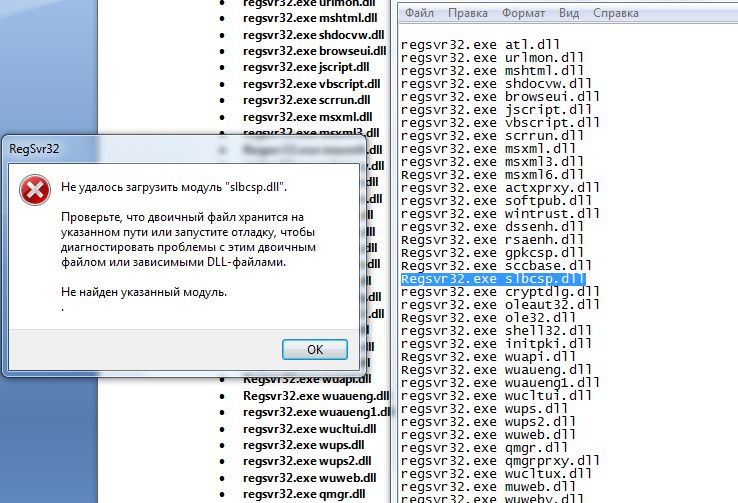This screenshot has width=738, height=503.
Task: Click the line regsvr32.exe browseui.dll in Notepad
Action: click(500, 97)
